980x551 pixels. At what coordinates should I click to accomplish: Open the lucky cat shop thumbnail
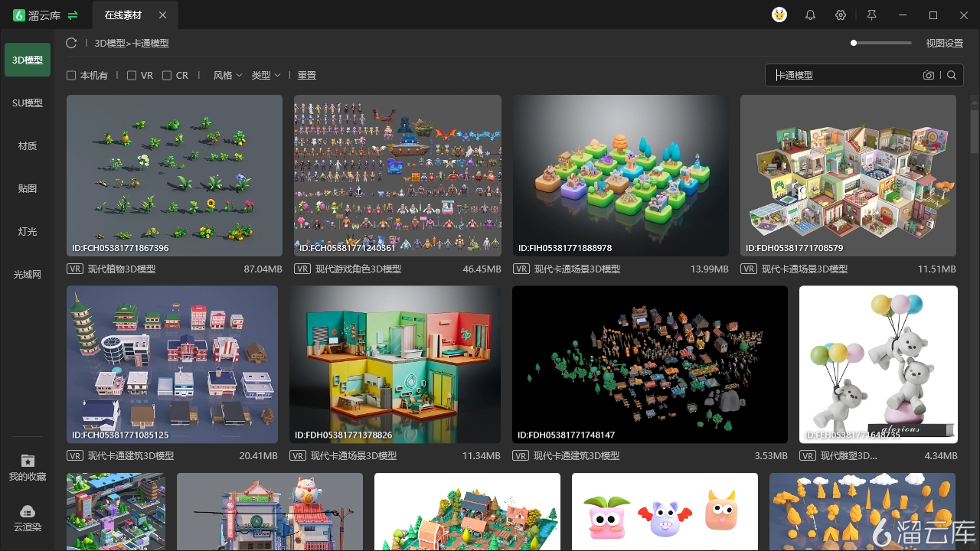[269, 511]
